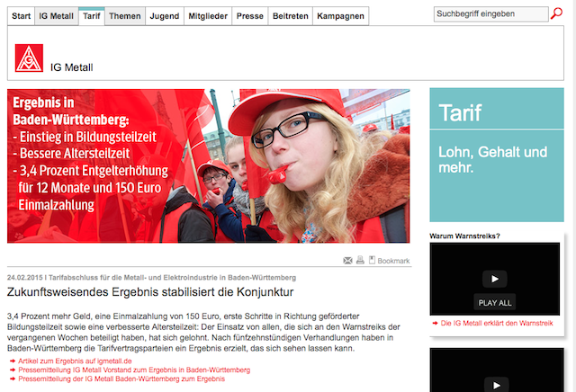Click headline Zukunftsweisendes Ergebnis stabilisiert die Konjunktur
This screenshot has height=392, width=576.
tap(150, 292)
